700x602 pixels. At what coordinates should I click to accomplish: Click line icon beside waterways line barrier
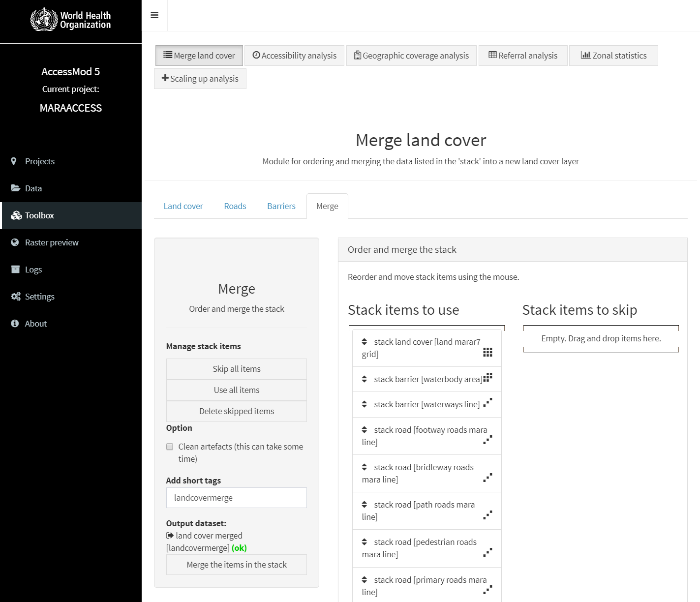tap(487, 403)
